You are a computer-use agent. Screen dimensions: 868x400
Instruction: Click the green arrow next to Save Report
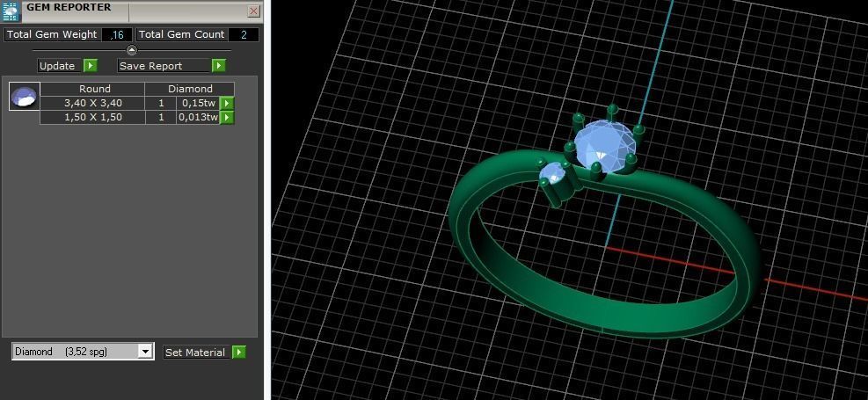[219, 66]
